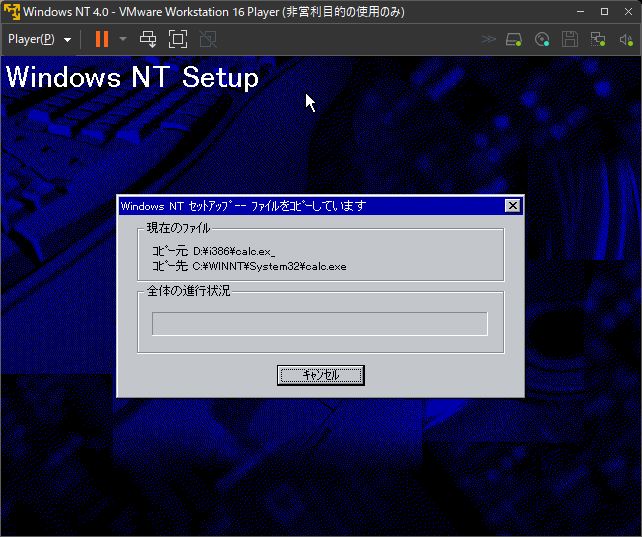Click the キャンセル button
The height and width of the screenshot is (537, 642).
321,375
